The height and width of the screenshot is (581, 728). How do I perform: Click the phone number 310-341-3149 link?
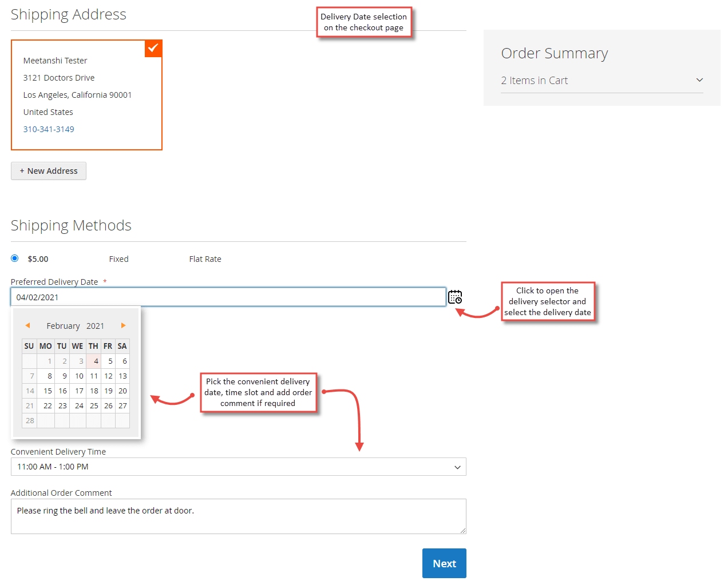[x=49, y=129]
